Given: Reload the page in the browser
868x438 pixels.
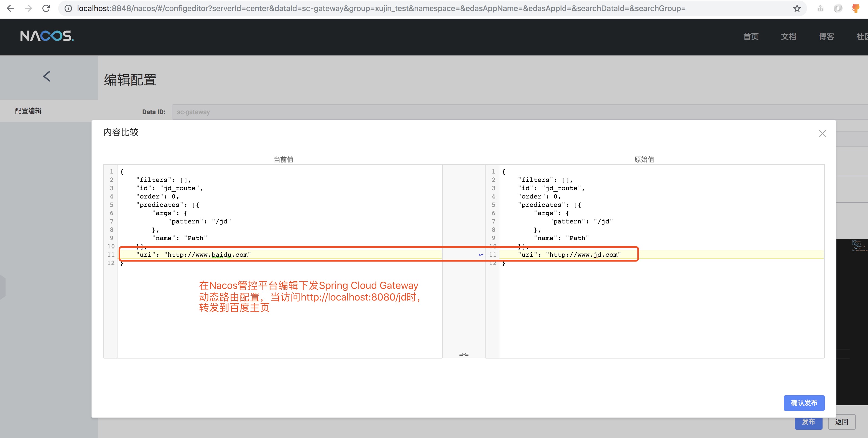Looking at the screenshot, I should point(46,8).
